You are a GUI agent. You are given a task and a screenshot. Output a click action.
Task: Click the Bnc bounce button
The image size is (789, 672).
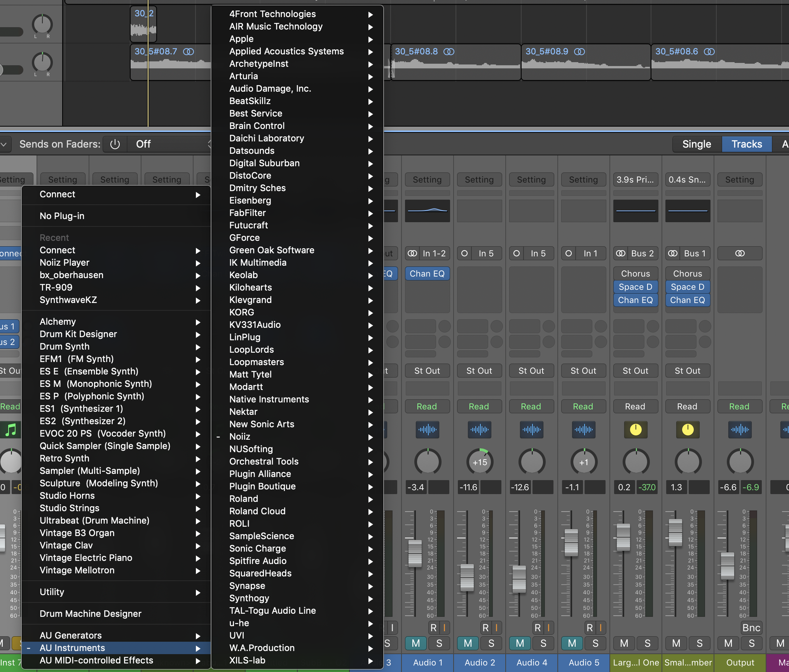click(751, 628)
